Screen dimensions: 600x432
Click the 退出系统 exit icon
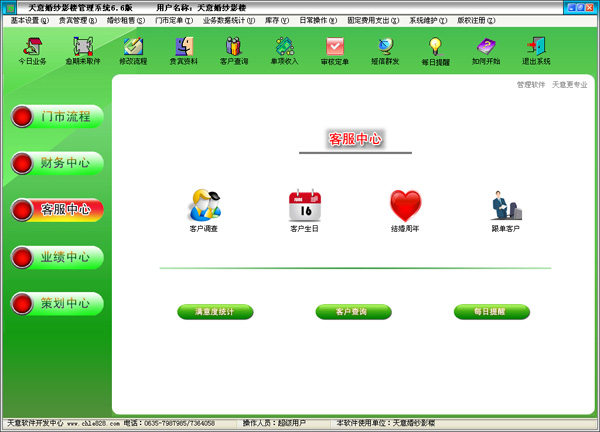(535, 48)
